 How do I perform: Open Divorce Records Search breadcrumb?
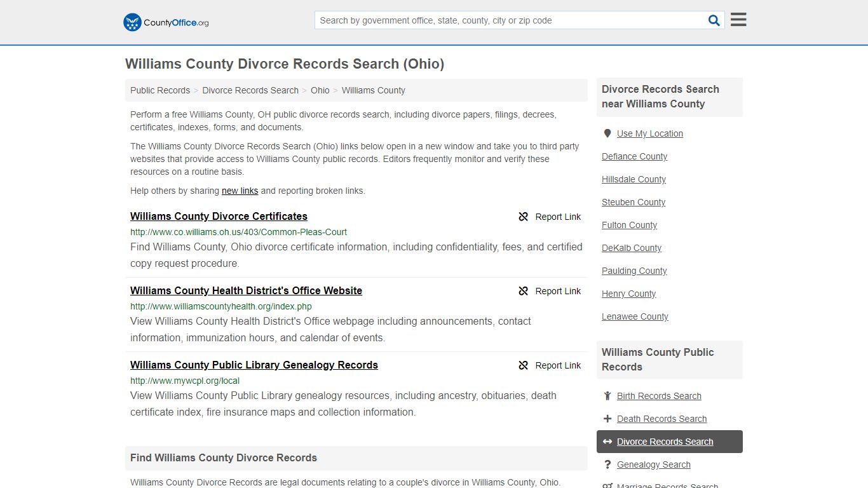[x=250, y=90]
